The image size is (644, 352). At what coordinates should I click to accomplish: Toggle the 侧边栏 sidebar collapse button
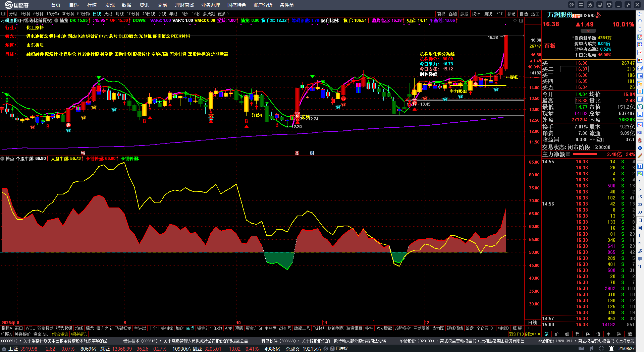point(533,334)
